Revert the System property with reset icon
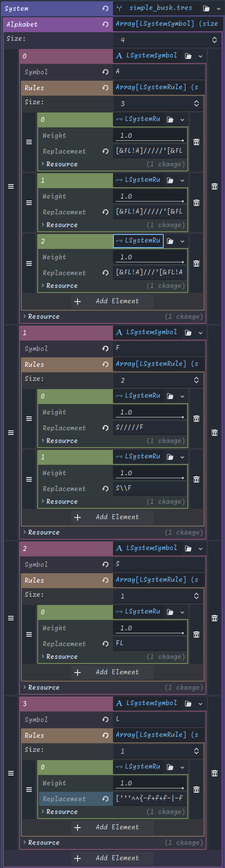The width and height of the screenshot is (225, 868). point(105,9)
